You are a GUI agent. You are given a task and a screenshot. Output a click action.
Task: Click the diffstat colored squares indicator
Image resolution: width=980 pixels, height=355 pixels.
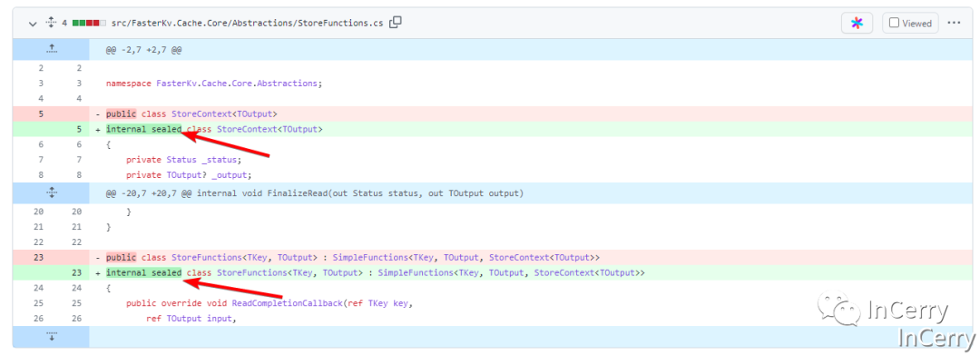tap(89, 23)
